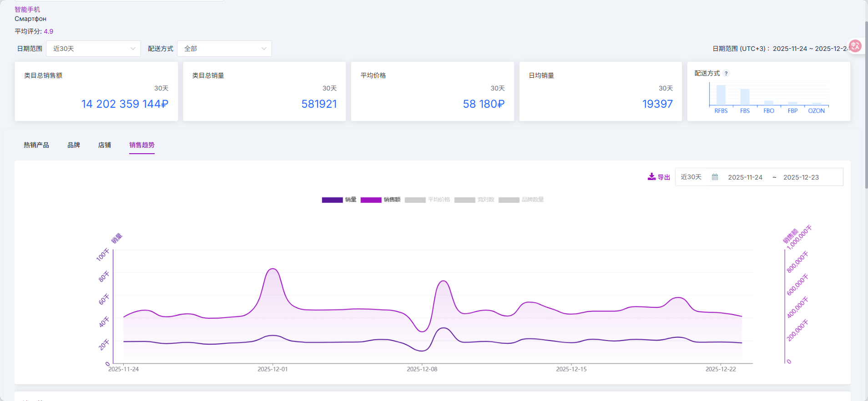Enable the 平均价格 legend series
Viewport: 868px width, 401px height.
point(427,200)
